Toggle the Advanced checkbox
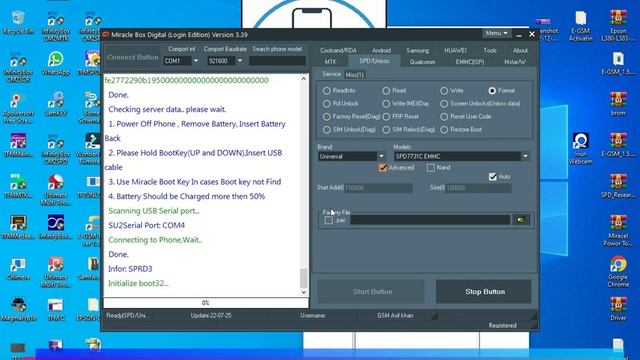 (382, 168)
